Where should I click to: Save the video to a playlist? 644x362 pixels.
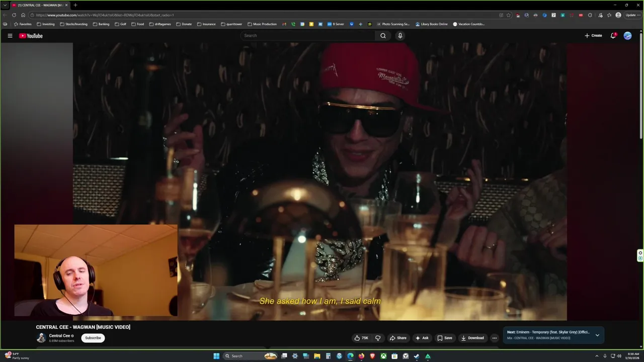[x=444, y=338]
